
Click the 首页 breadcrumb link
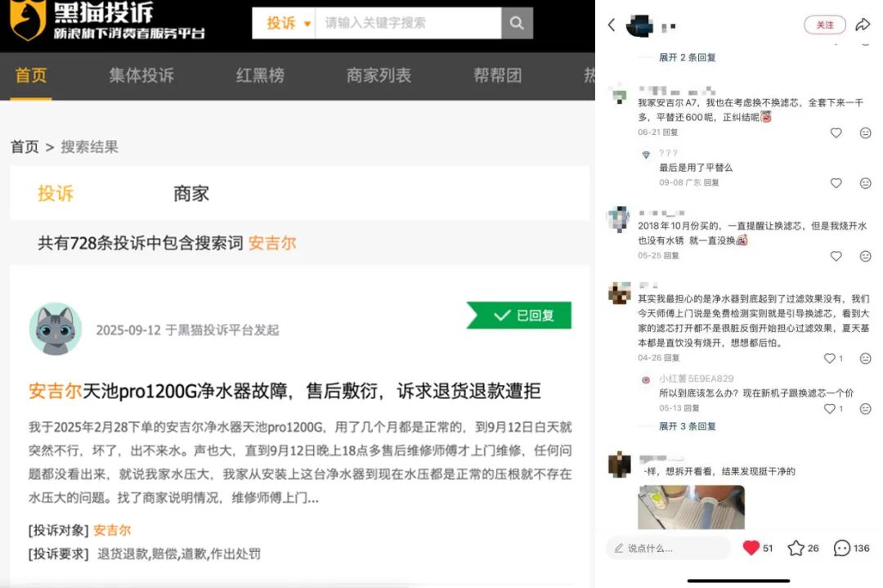[25, 147]
